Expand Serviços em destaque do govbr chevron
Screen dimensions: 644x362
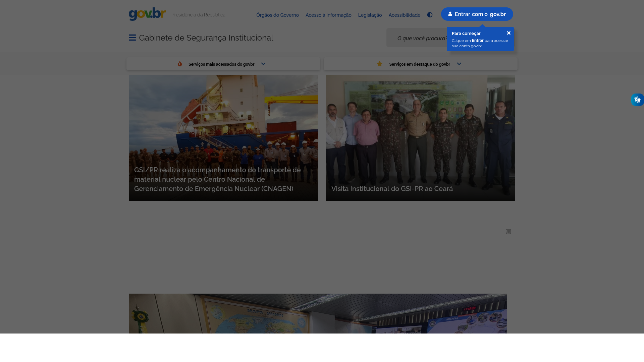[459, 64]
